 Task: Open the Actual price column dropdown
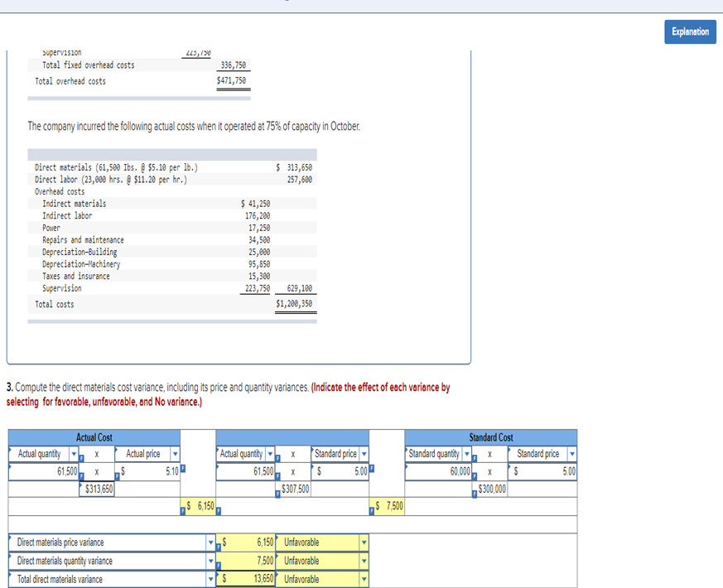pyautogui.click(x=175, y=455)
